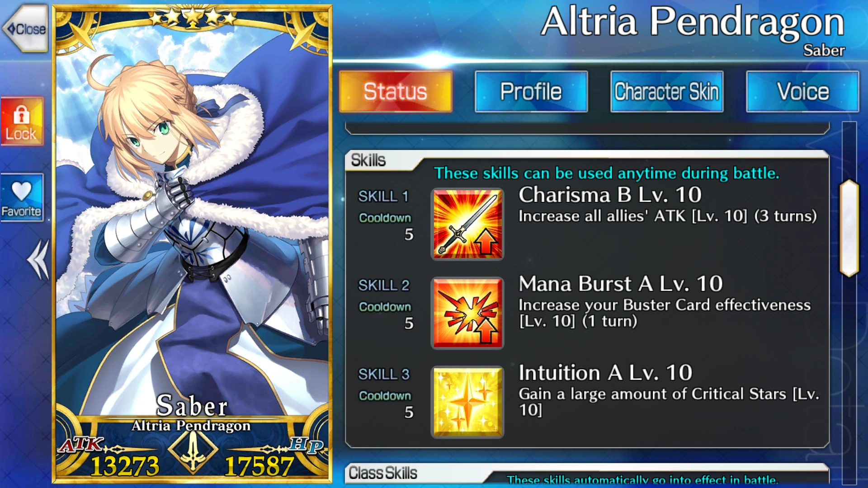Click the Skills section header label

tap(368, 160)
